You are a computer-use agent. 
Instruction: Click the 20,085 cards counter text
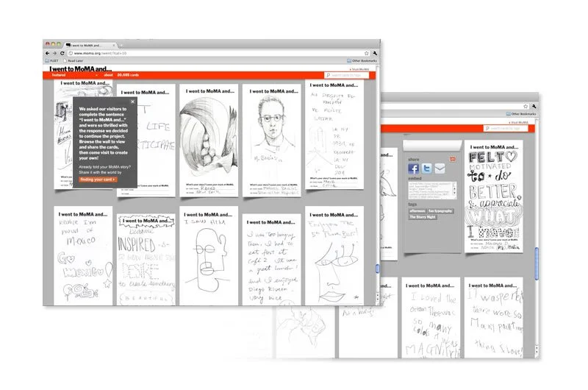coord(128,75)
